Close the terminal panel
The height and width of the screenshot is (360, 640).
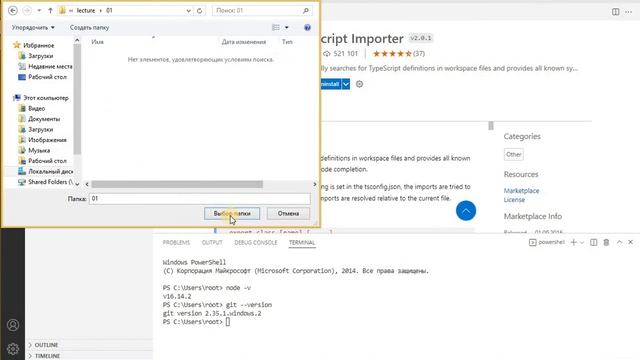tap(631, 242)
